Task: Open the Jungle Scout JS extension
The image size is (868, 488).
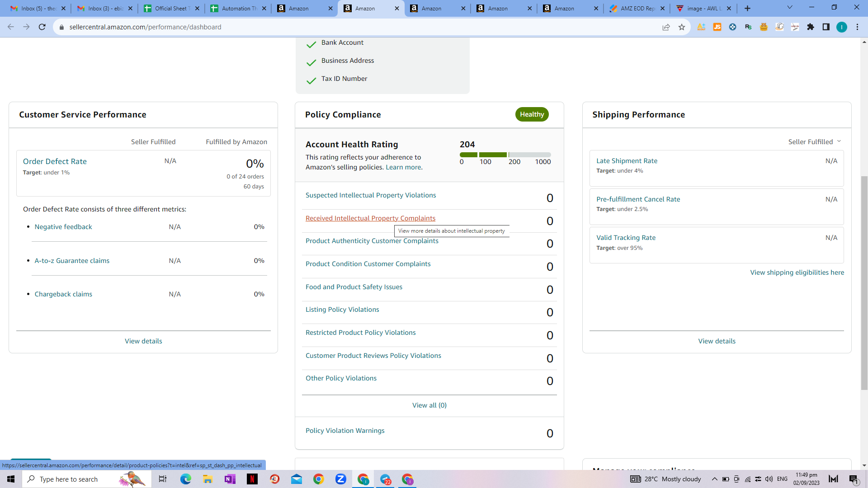Action: pyautogui.click(x=717, y=27)
